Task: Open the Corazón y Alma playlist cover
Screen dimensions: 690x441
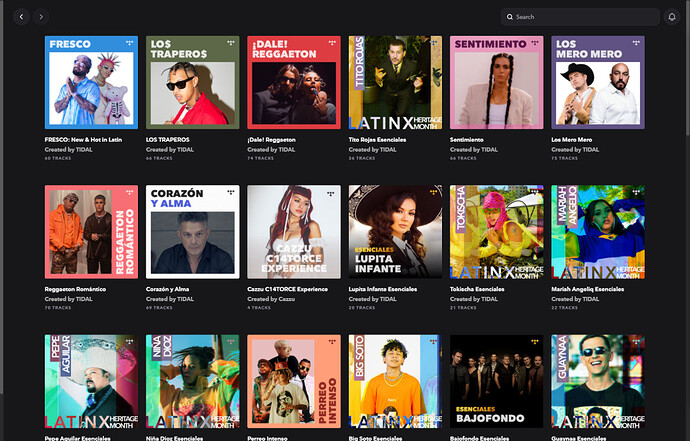Action: coord(193,232)
